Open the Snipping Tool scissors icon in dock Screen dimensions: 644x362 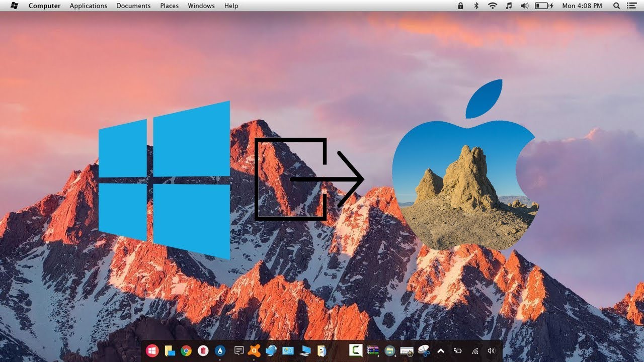coord(424,350)
